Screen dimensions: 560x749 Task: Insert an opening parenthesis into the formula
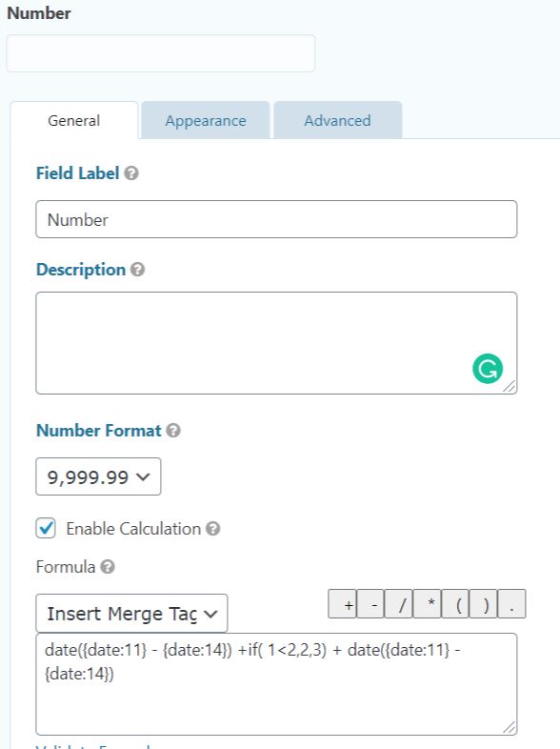point(455,604)
